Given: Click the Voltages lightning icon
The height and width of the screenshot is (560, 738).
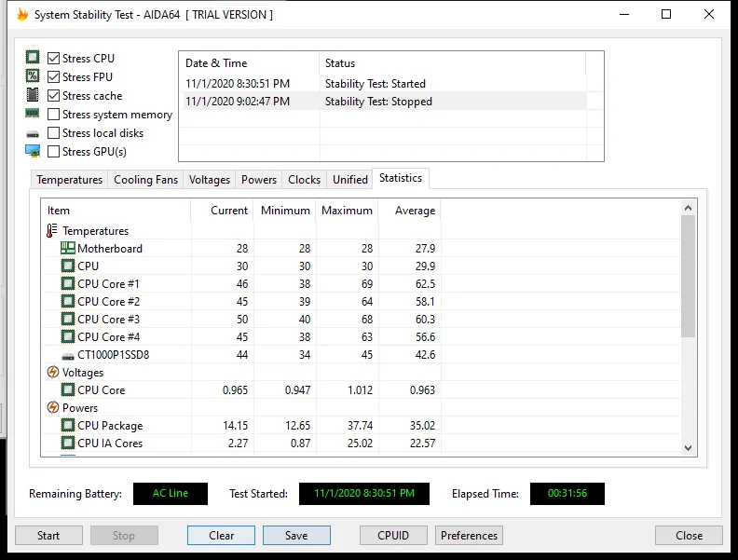Looking at the screenshot, I should pos(53,372).
